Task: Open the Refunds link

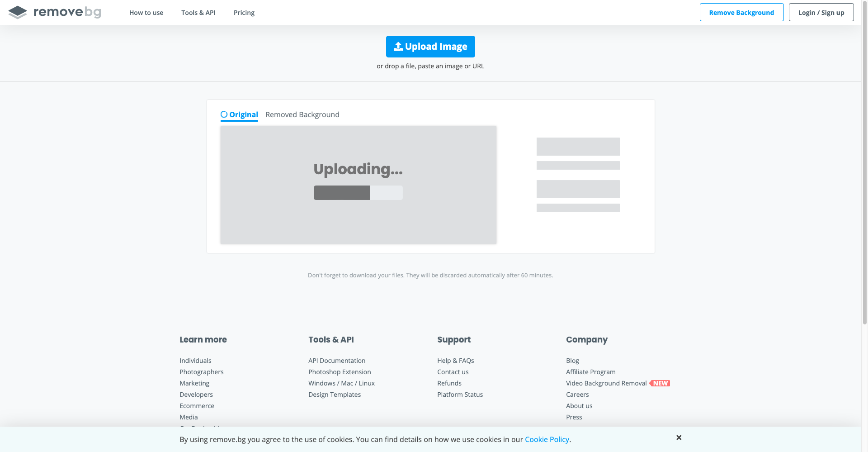Action: pos(449,383)
